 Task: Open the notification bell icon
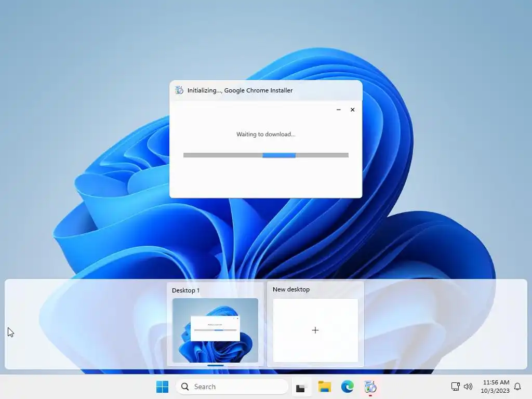click(x=517, y=387)
